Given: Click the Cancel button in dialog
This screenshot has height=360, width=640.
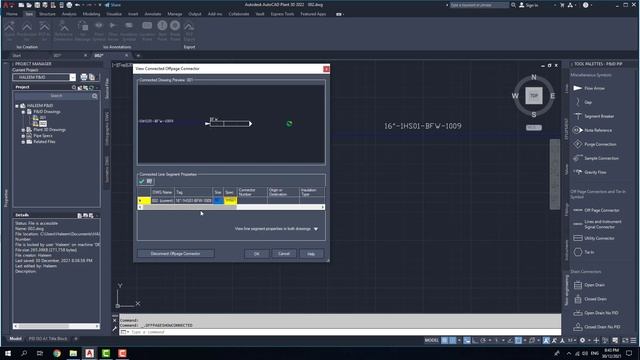Looking at the screenshot, I should pos(284,254).
